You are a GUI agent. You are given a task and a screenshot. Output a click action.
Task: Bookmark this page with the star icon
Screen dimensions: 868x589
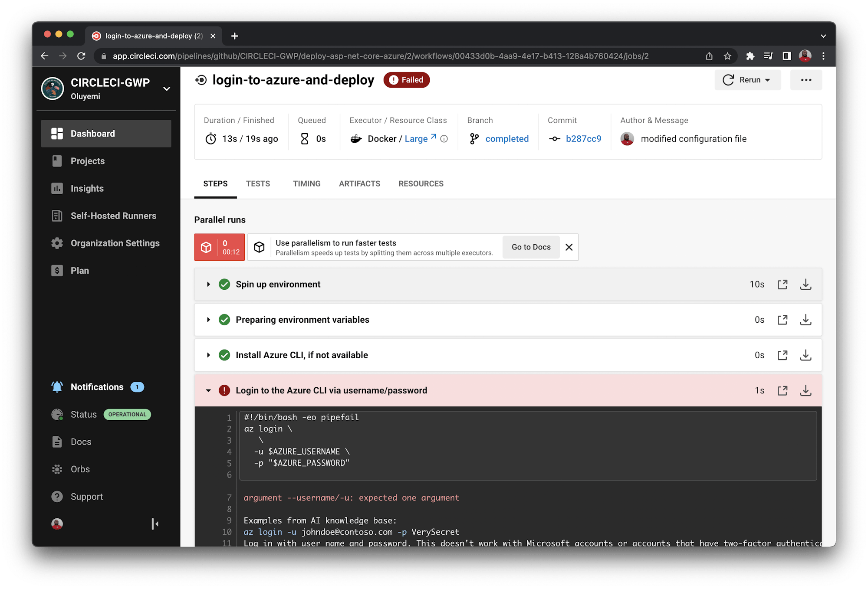pyautogui.click(x=727, y=56)
